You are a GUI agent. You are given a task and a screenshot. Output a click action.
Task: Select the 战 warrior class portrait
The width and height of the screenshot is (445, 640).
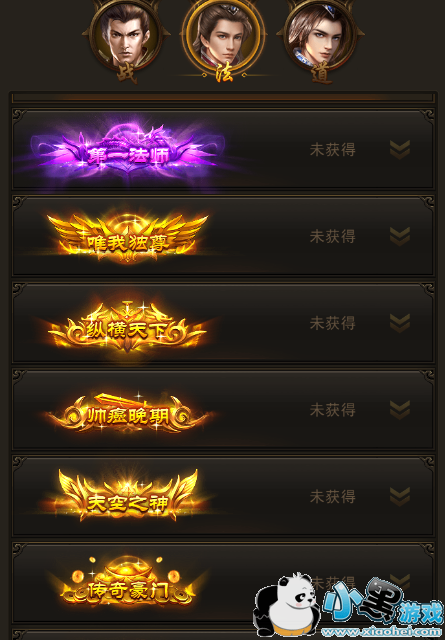(x=126, y=38)
